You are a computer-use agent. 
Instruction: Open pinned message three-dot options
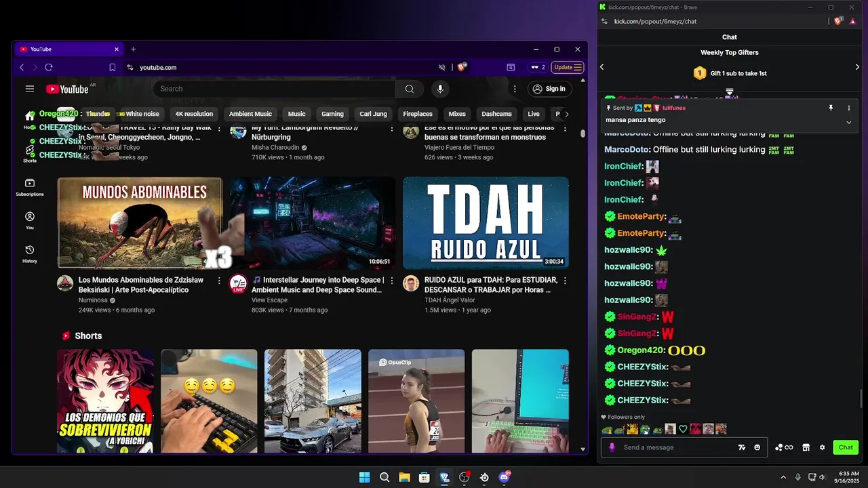(848, 108)
